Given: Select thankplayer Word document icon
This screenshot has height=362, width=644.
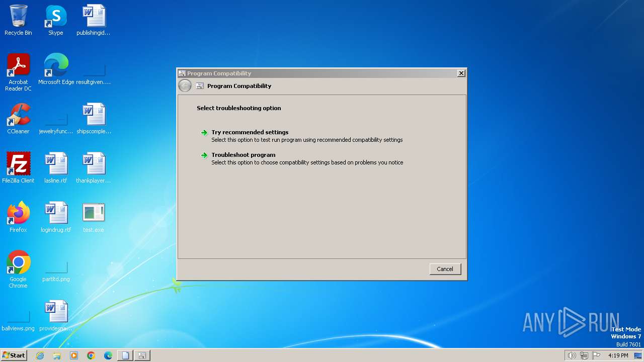Looking at the screenshot, I should (x=94, y=168).
